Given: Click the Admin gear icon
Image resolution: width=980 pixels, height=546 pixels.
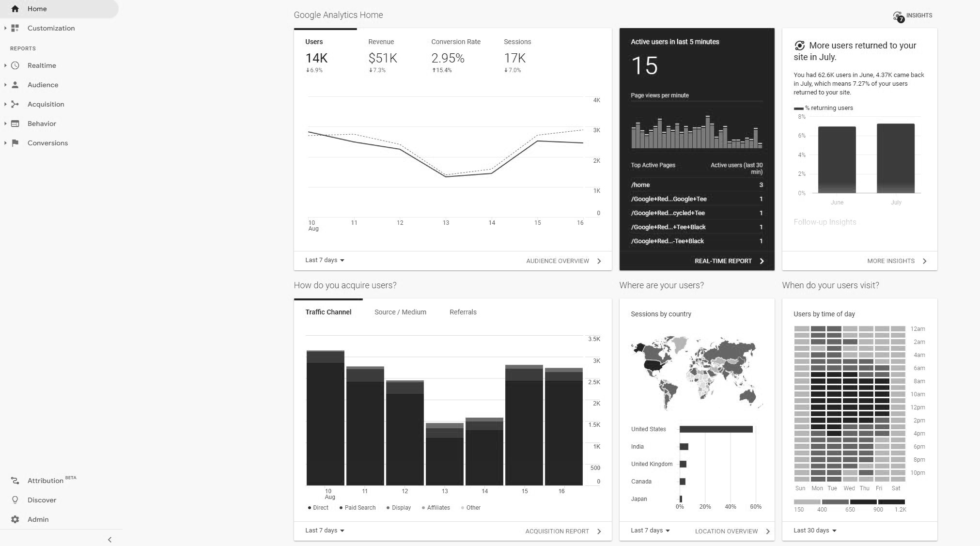Looking at the screenshot, I should [x=15, y=519].
